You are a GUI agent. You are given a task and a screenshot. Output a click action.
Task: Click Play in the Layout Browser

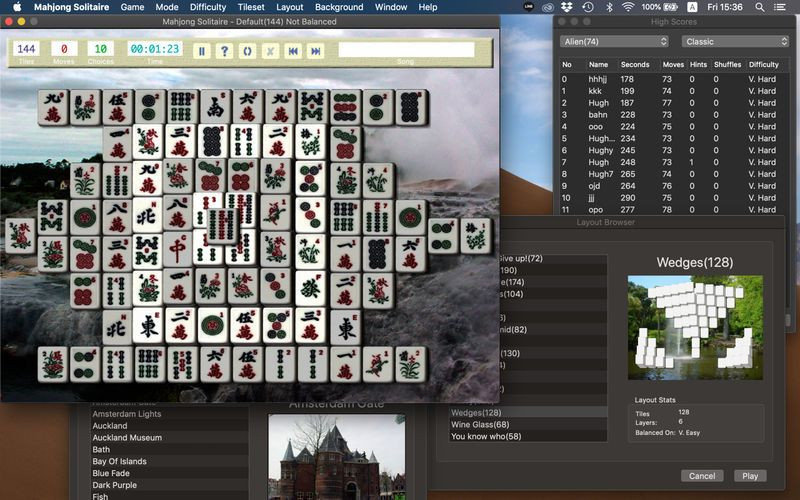750,476
